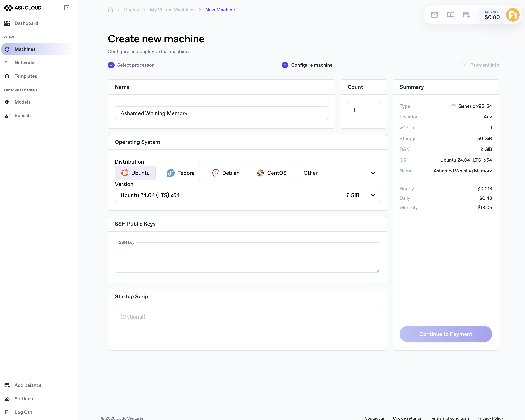Screen dimensions: 525x420
Task: Choose the CentOS distribution
Action: coord(271,173)
